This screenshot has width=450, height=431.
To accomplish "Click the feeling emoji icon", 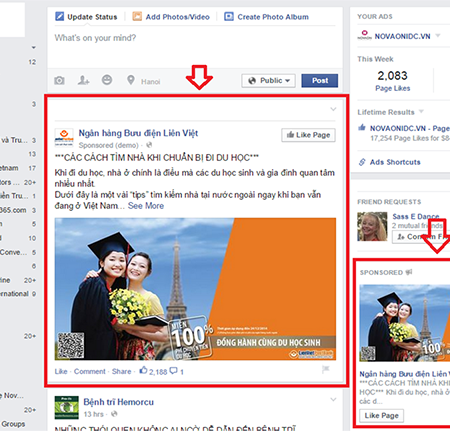I will pos(107,80).
